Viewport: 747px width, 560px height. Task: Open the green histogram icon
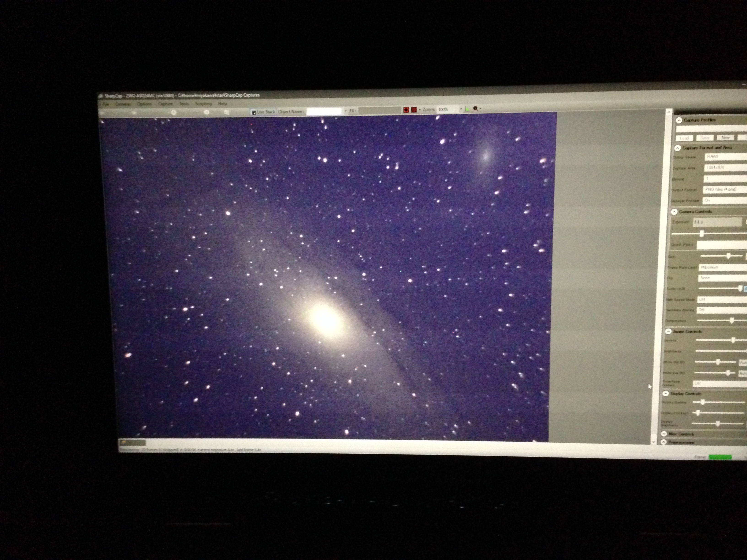[467, 109]
